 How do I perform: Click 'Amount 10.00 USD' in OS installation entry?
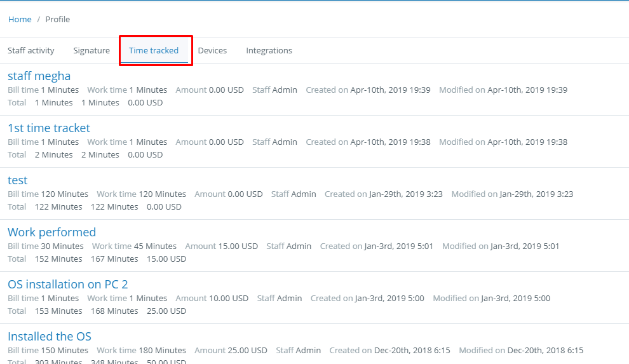tap(212, 299)
